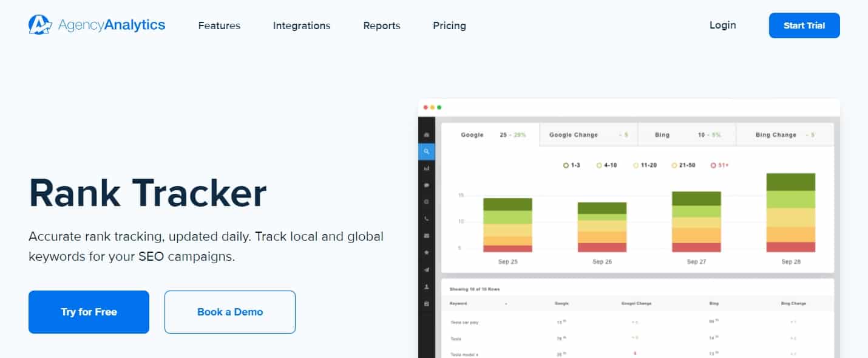The width and height of the screenshot is (868, 358).
Task: Open the bar chart icon in sidebar
Action: (x=427, y=168)
